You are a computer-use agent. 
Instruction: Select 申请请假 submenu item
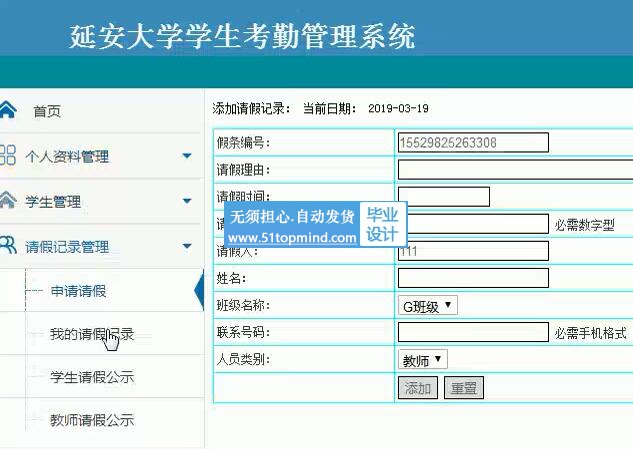[x=78, y=291]
